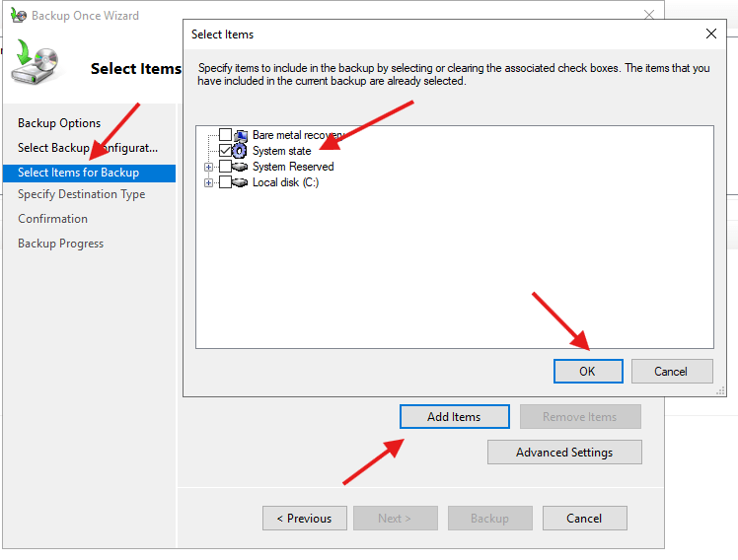Viewport: 738px width, 560px height.
Task: Expand the Local disk (C:) tree node
Action: [208, 182]
